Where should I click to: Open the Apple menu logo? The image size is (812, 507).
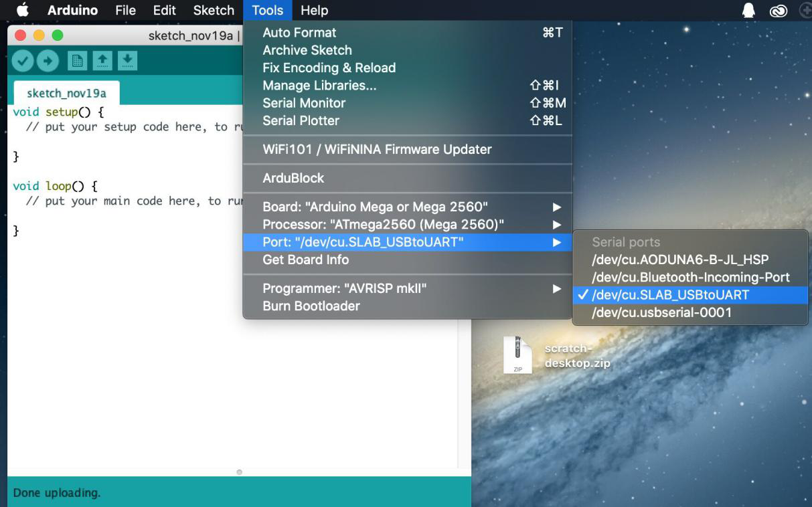[23, 11]
